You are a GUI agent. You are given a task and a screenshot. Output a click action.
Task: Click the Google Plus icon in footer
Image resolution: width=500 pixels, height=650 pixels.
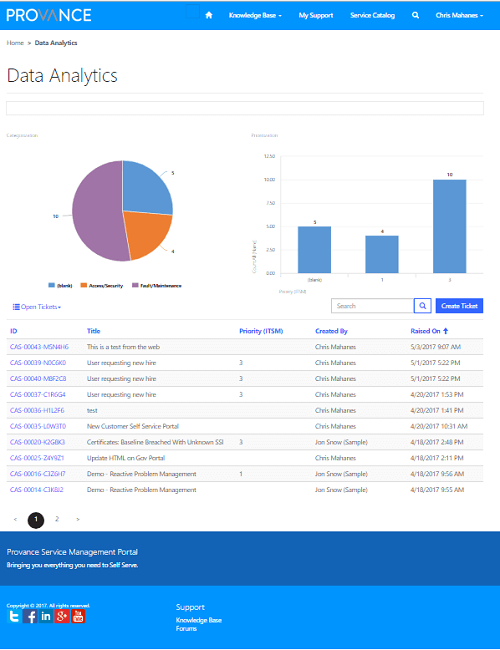pos(62,616)
